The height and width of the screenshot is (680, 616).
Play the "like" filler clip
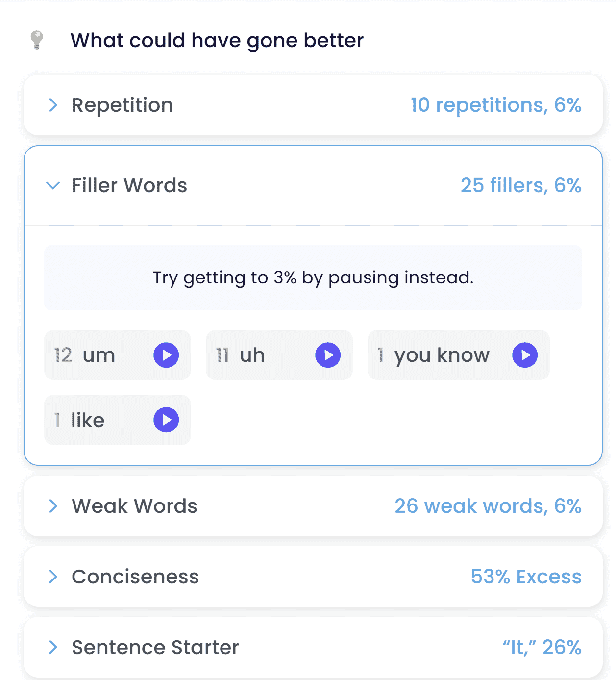165,420
